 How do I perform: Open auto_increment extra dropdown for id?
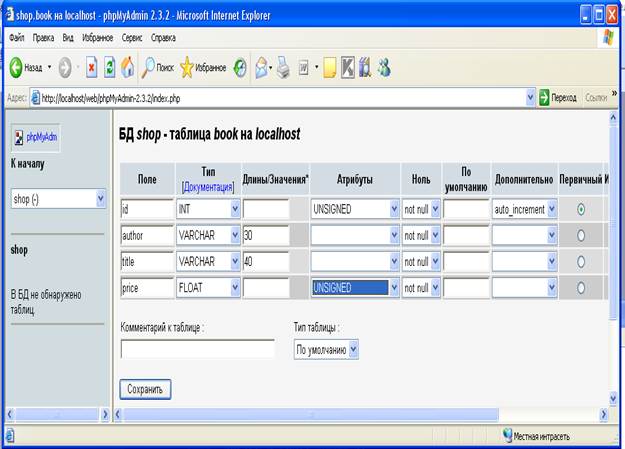coord(524,209)
